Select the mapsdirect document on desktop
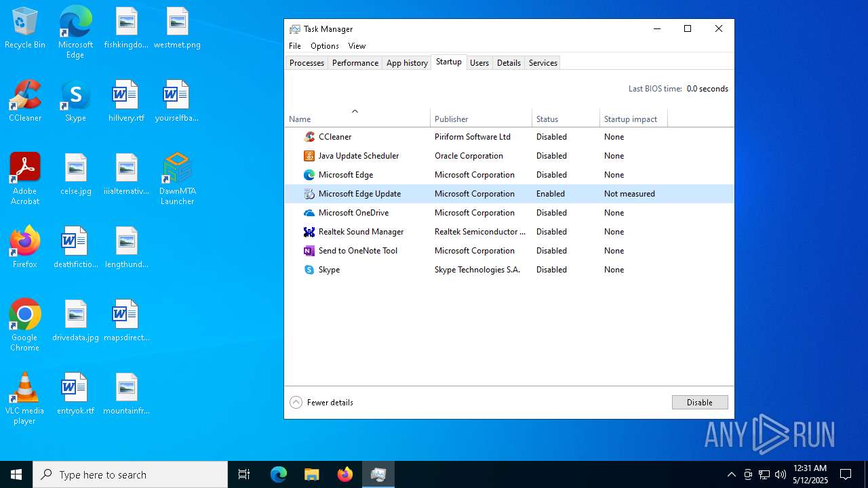Image resolution: width=868 pixels, height=488 pixels. pyautogui.click(x=126, y=321)
